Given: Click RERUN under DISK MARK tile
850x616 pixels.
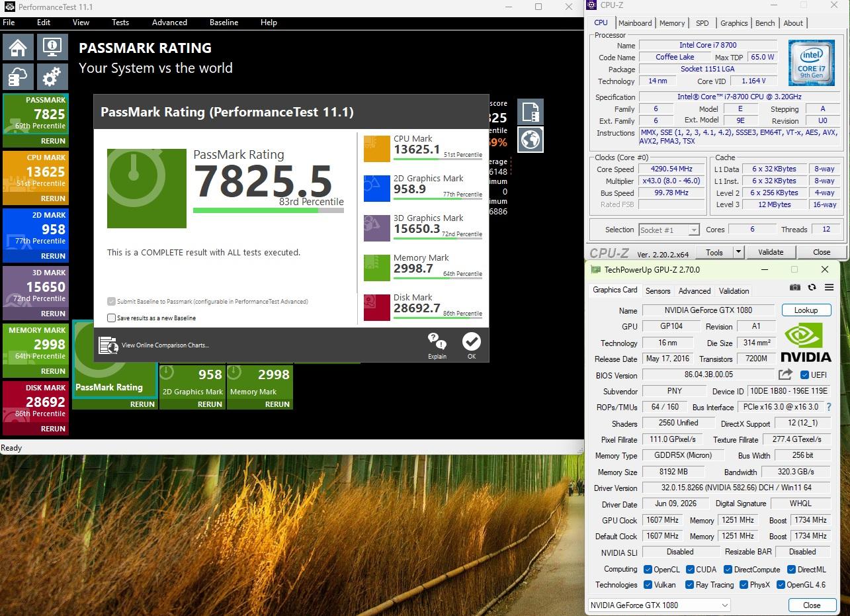Looking at the screenshot, I should (53, 429).
